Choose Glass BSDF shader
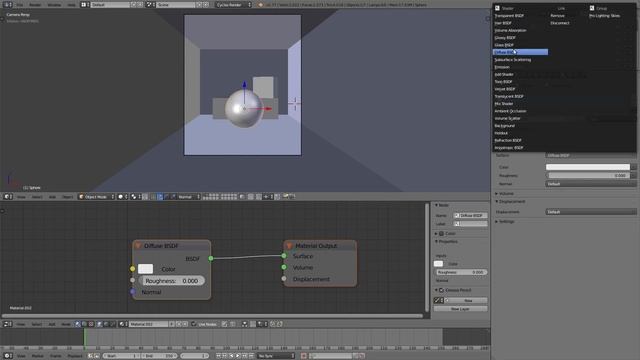Viewport: 640px width, 360px height. (x=504, y=45)
